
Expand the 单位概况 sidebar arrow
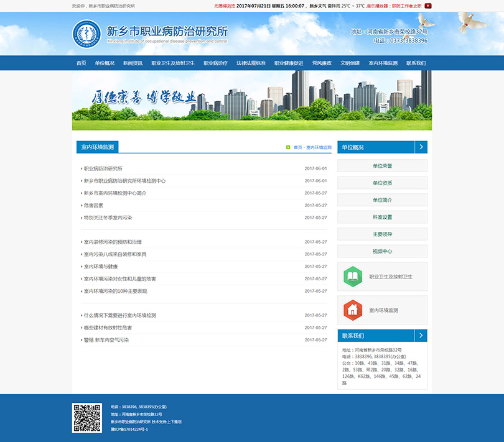click(x=421, y=147)
